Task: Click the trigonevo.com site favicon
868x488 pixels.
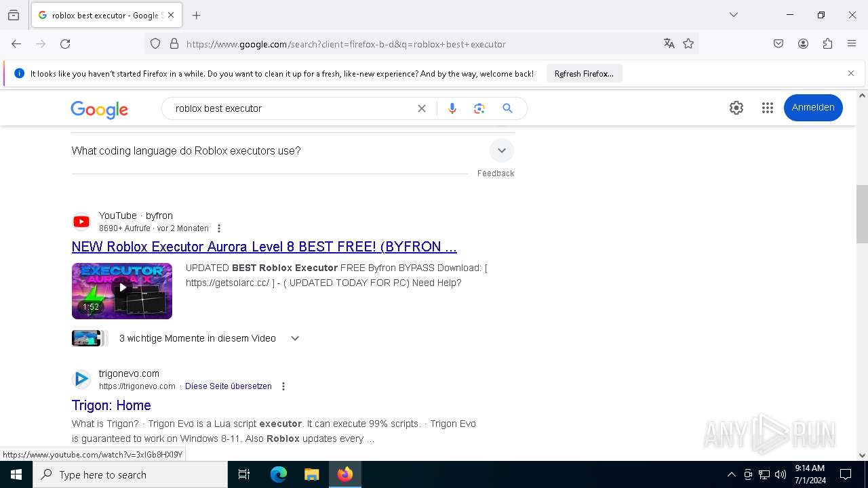Action: click(x=81, y=380)
